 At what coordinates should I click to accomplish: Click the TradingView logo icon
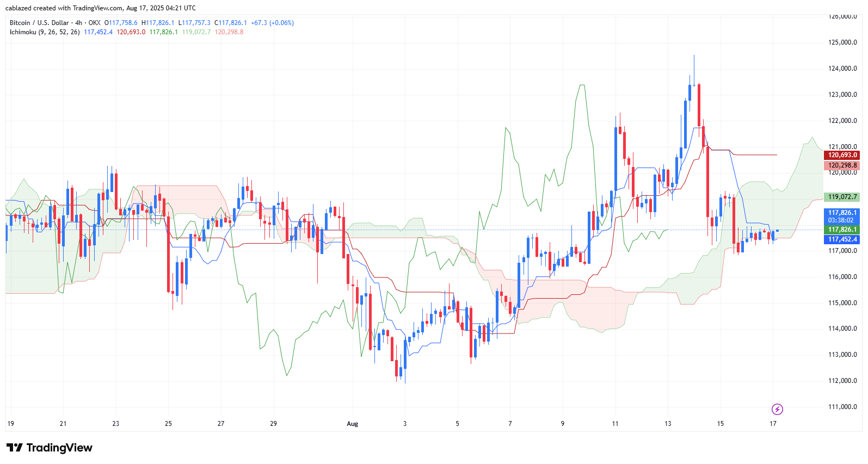coord(15,448)
